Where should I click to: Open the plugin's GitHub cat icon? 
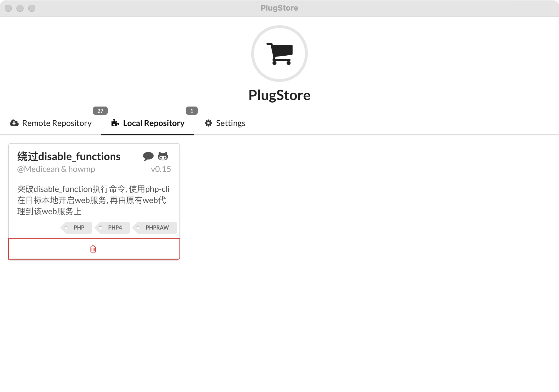pyautogui.click(x=163, y=156)
